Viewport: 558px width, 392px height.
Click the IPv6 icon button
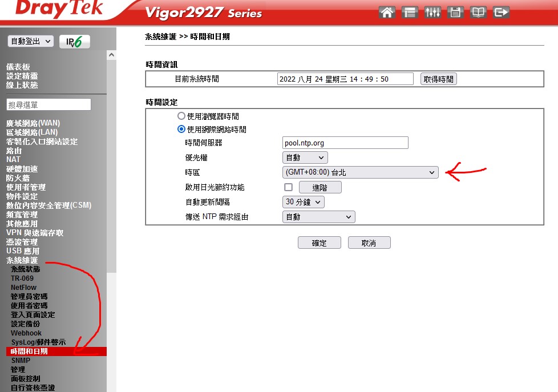point(74,41)
